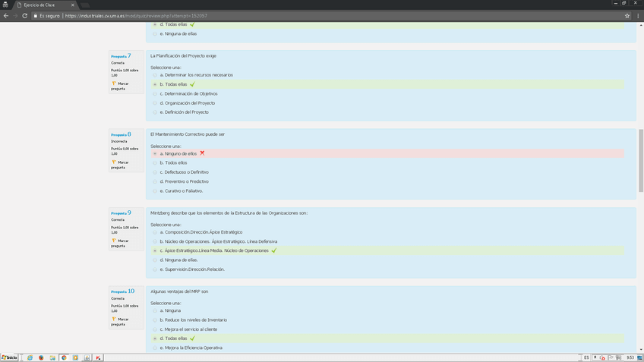The image size is (644, 362).
Task: Click the flag icon under Pregunta 10
Action: [114, 320]
